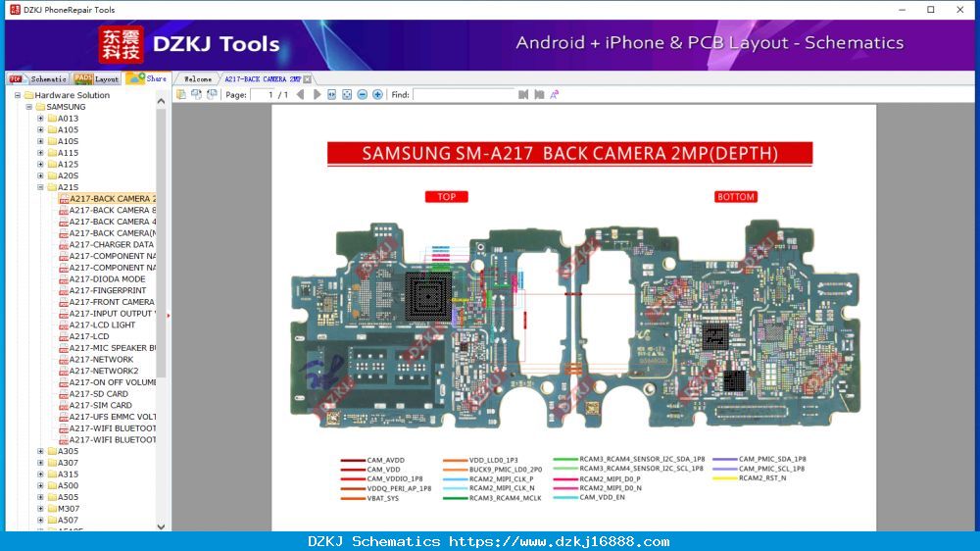
Task: Expand the M307 folder
Action: [x=40, y=509]
